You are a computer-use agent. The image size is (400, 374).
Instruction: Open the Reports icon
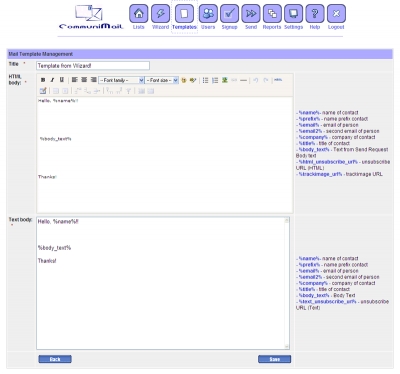click(272, 14)
